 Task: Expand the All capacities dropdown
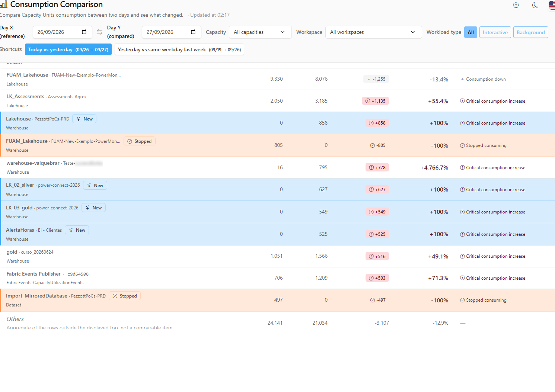(260, 32)
